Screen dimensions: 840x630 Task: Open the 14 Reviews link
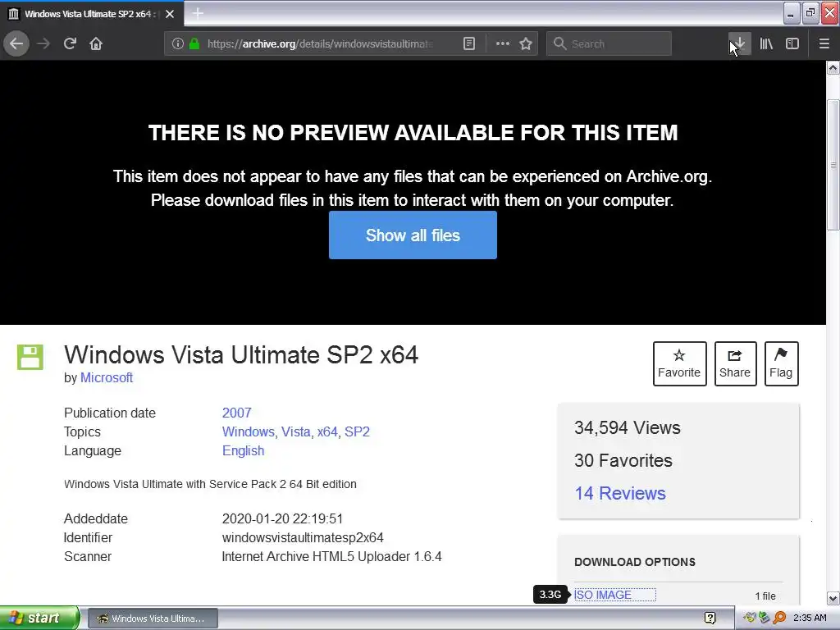click(620, 493)
